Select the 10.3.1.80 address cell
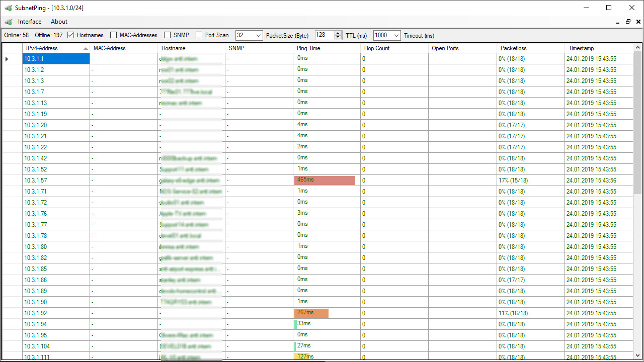The width and height of the screenshot is (644, 362). (x=56, y=247)
